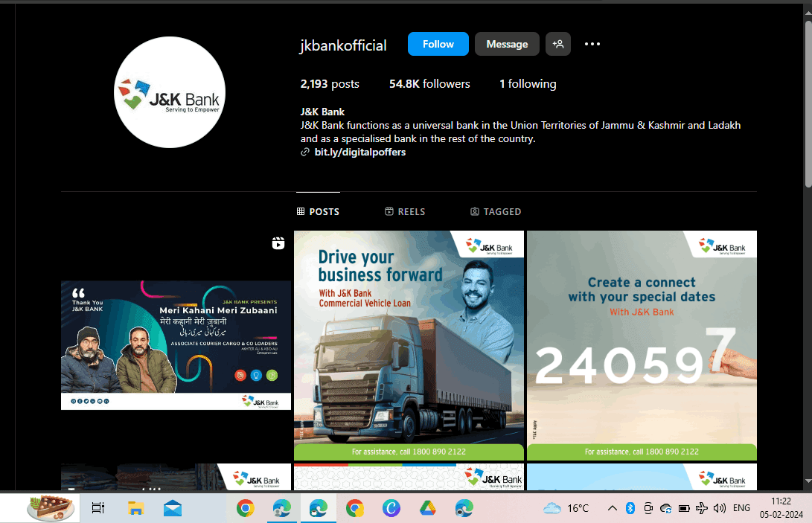812x523 pixels.
Task: Open the Create a connect special dates post
Action: (x=642, y=345)
